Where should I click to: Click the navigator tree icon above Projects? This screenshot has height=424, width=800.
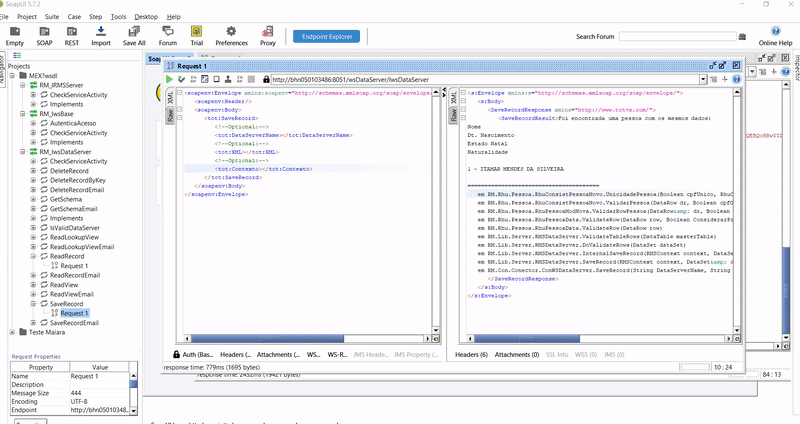click(17, 56)
